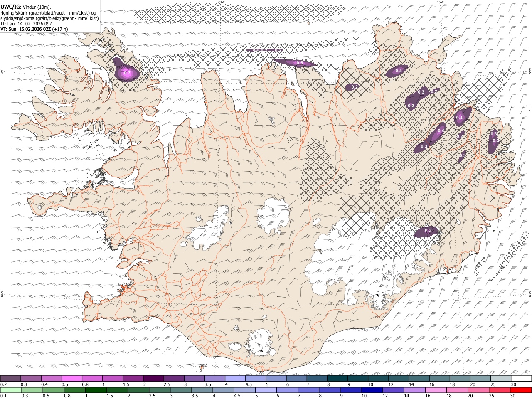This screenshot has height=399, width=532.
Task: Select the 0.2 value label on the map
Action: click(x=355, y=87)
